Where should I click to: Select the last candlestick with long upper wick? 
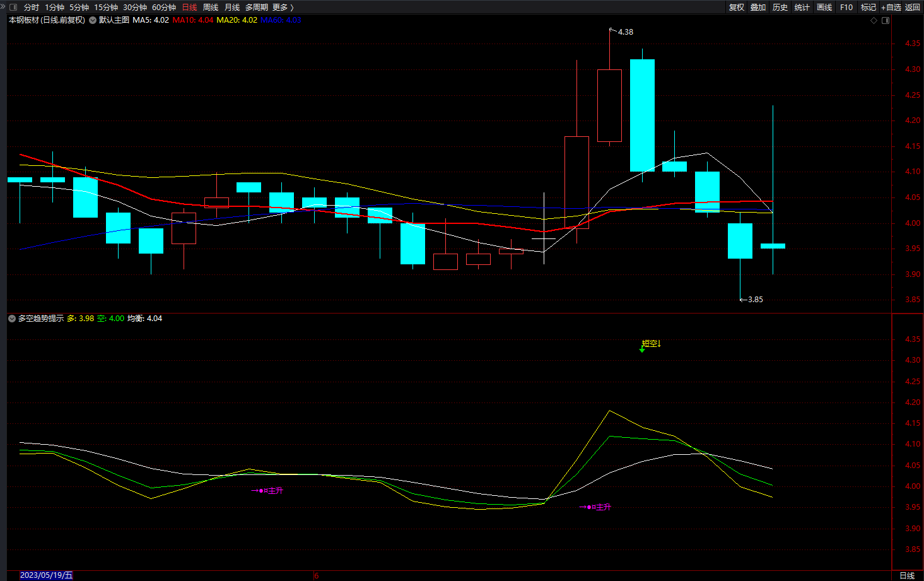click(x=773, y=246)
